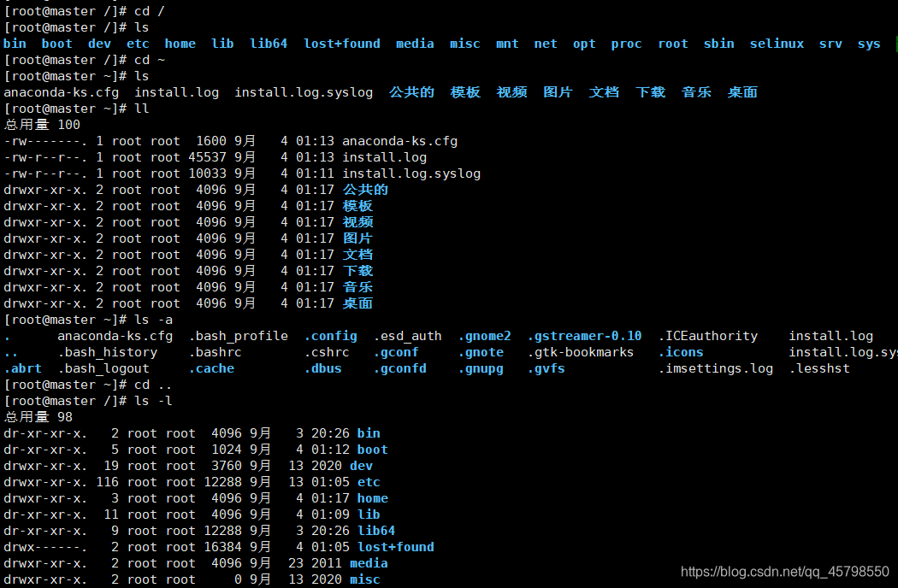
Task: Select the '总用量 98' line
Action: click(38, 417)
